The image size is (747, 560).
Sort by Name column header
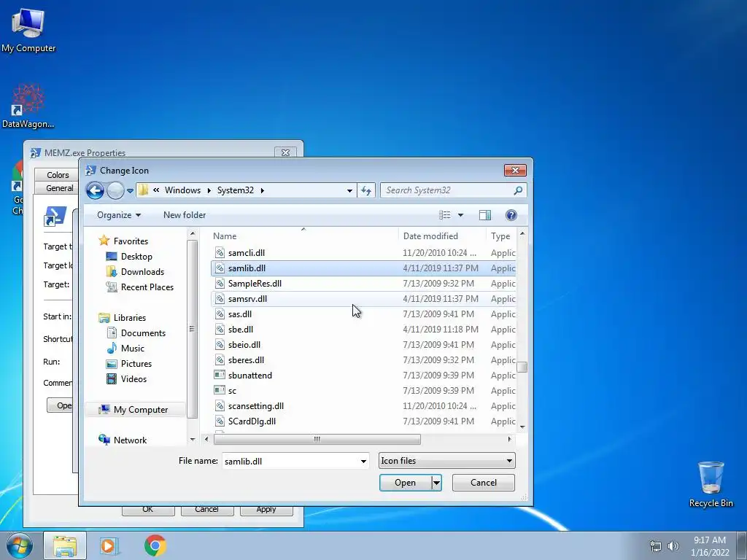(x=304, y=236)
